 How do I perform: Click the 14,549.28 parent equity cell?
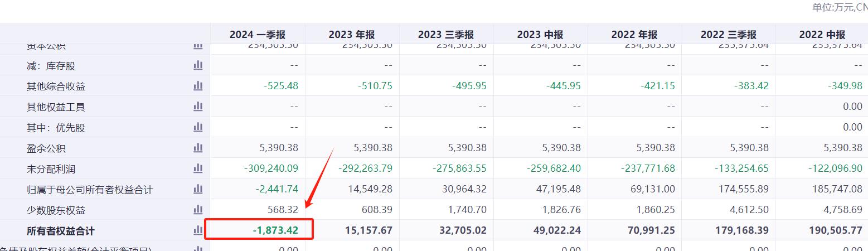click(x=371, y=190)
